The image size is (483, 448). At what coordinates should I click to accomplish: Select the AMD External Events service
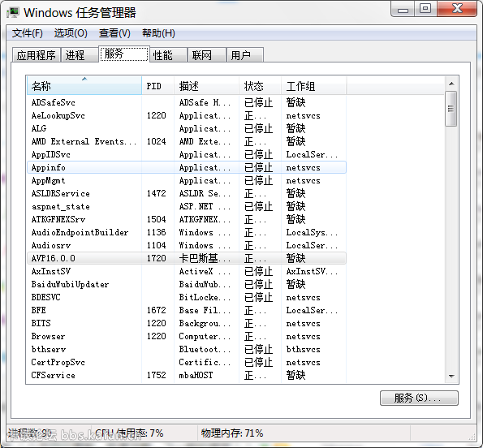187,141
